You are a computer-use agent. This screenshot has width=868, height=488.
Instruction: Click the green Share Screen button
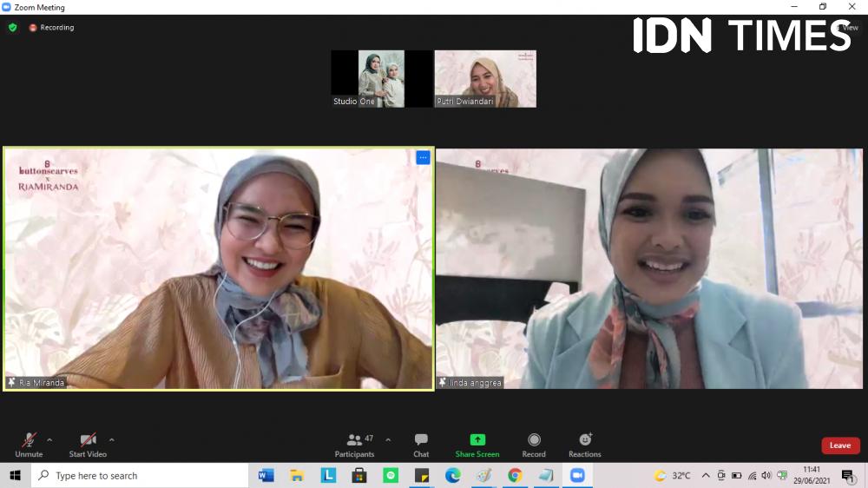point(477,445)
